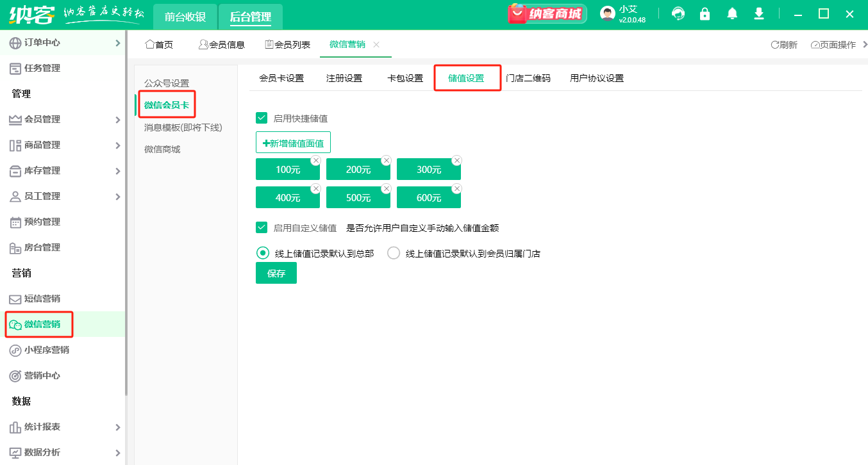The height and width of the screenshot is (465, 868).
Task: Select 任务管理 from the left sidebar
Action: [x=38, y=68]
